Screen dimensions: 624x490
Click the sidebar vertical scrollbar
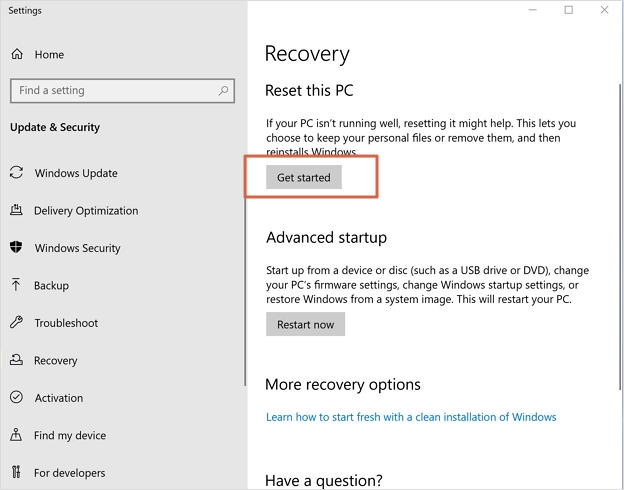pos(246,290)
